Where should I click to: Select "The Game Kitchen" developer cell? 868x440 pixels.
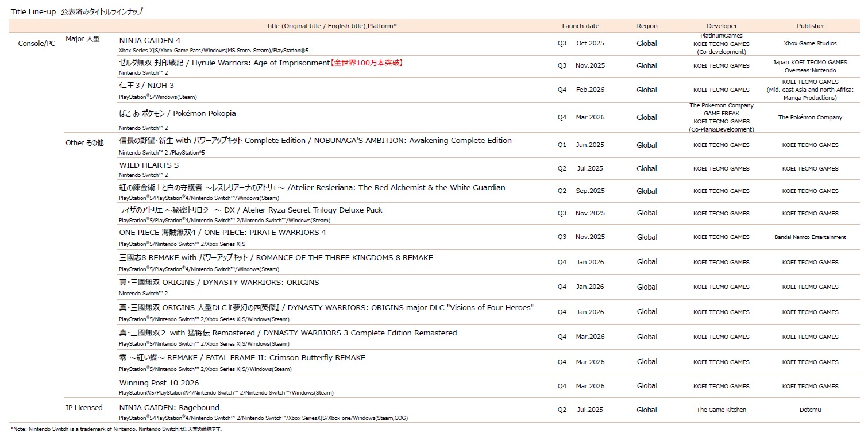pos(722,410)
